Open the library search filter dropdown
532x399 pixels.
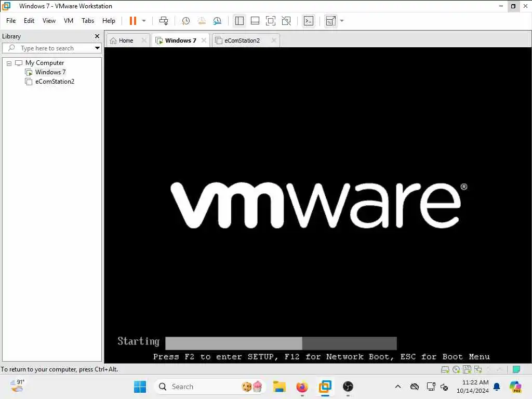(97, 48)
